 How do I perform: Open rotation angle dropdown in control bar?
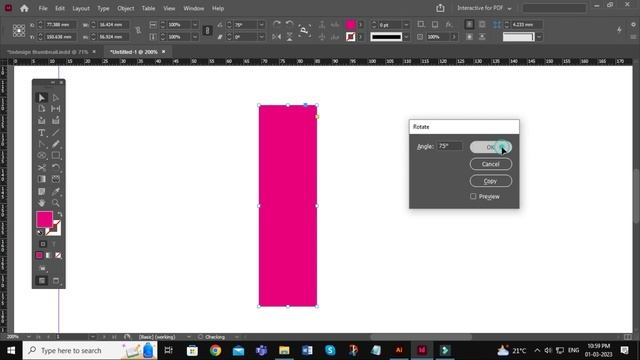tap(262, 24)
